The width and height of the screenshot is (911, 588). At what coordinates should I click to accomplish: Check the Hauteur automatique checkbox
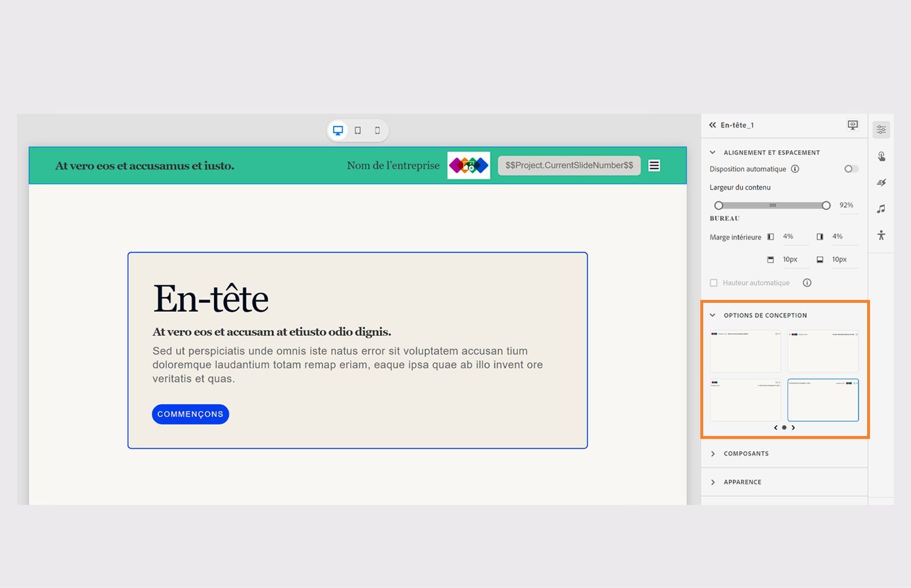[713, 282]
